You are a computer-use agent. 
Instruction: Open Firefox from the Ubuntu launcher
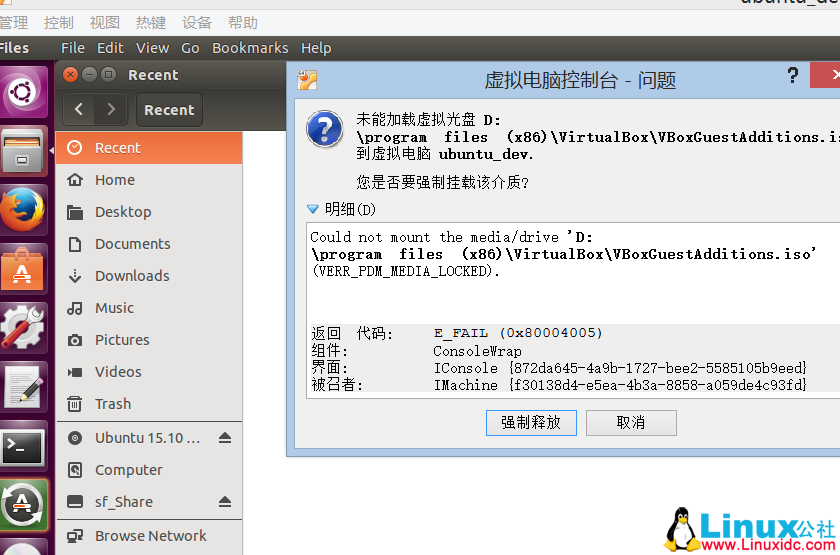(x=23, y=209)
